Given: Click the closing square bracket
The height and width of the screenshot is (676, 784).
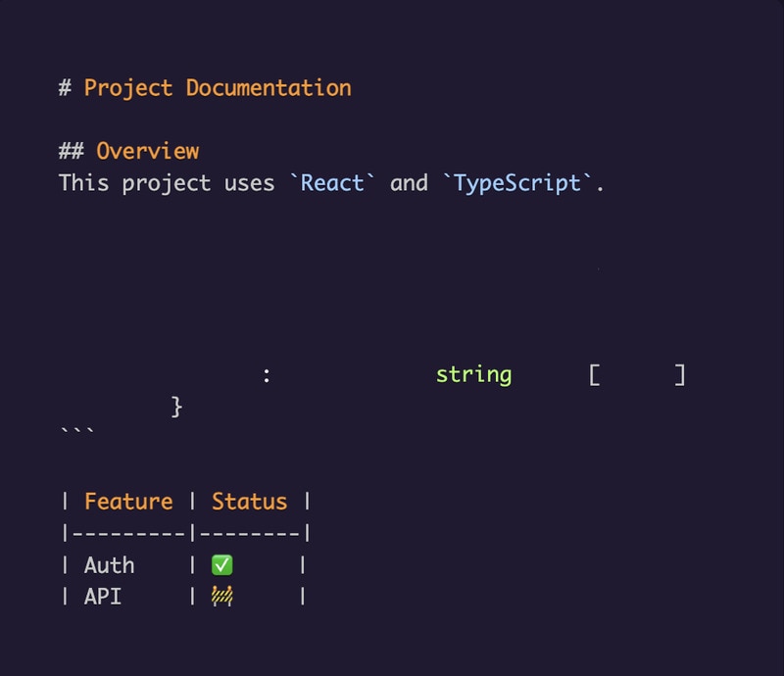Looking at the screenshot, I should tap(679, 374).
